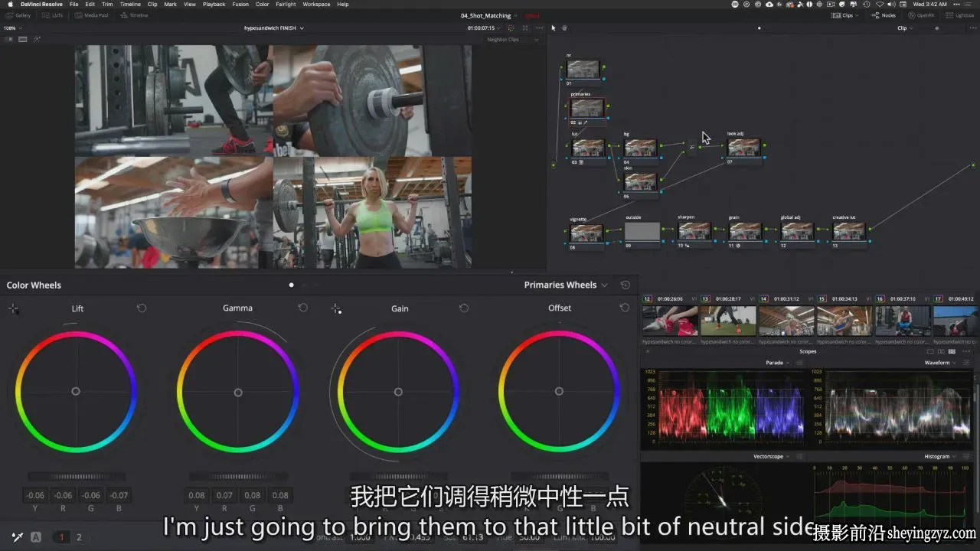Select the pointer tool in node editor
The image size is (980, 551).
(x=553, y=28)
